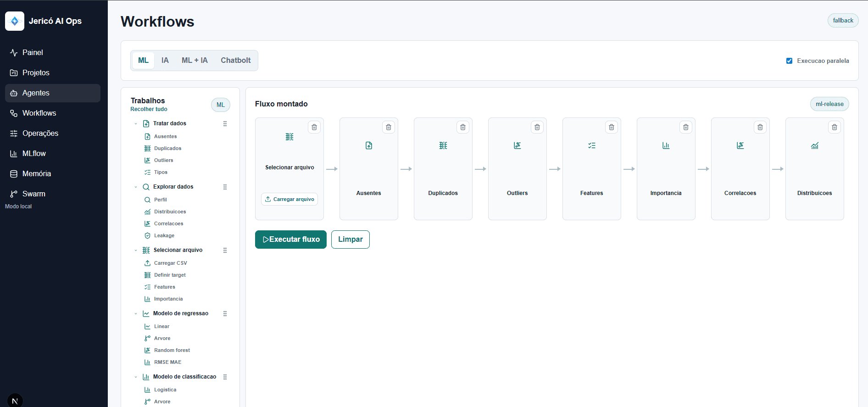The image size is (868, 407).
Task: Click drag handle of Modelo de regressao
Action: tap(225, 313)
